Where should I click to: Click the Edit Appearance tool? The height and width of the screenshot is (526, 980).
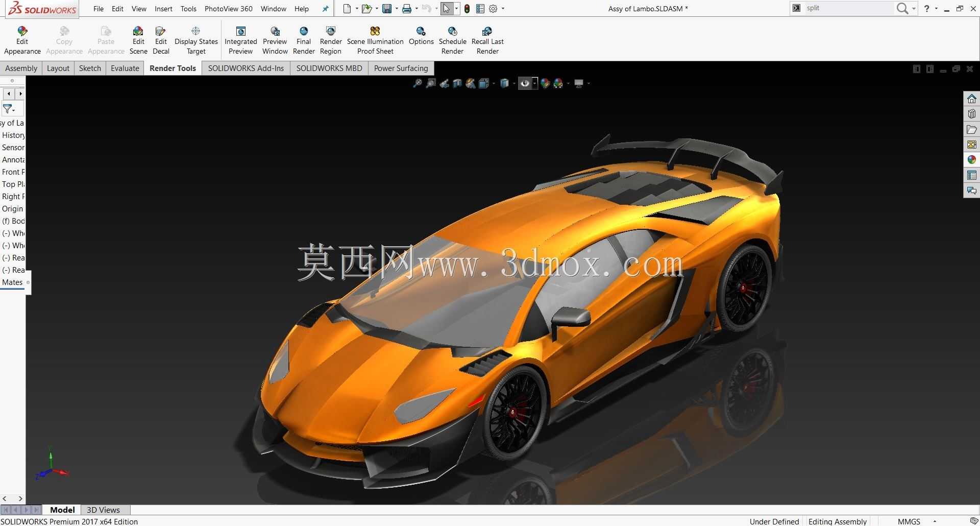22,41
